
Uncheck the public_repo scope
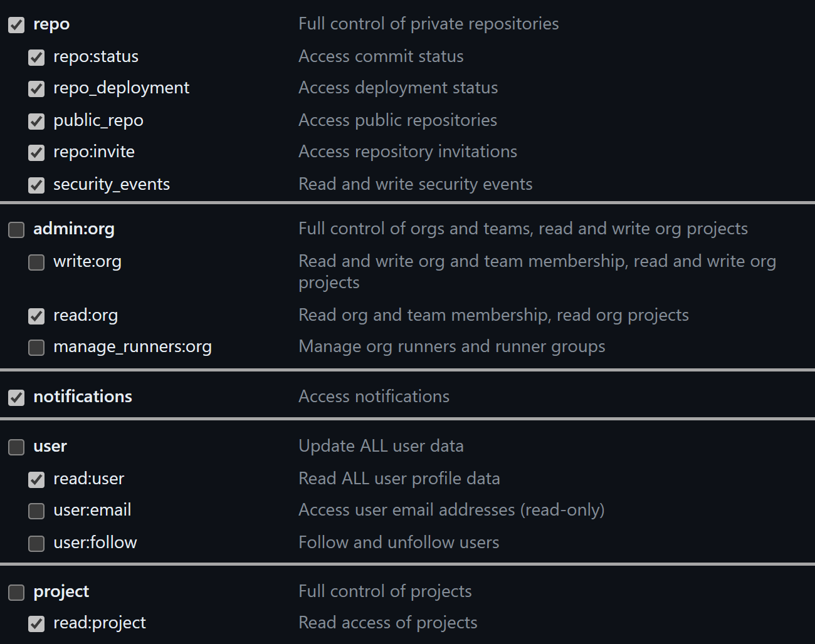[x=36, y=122]
